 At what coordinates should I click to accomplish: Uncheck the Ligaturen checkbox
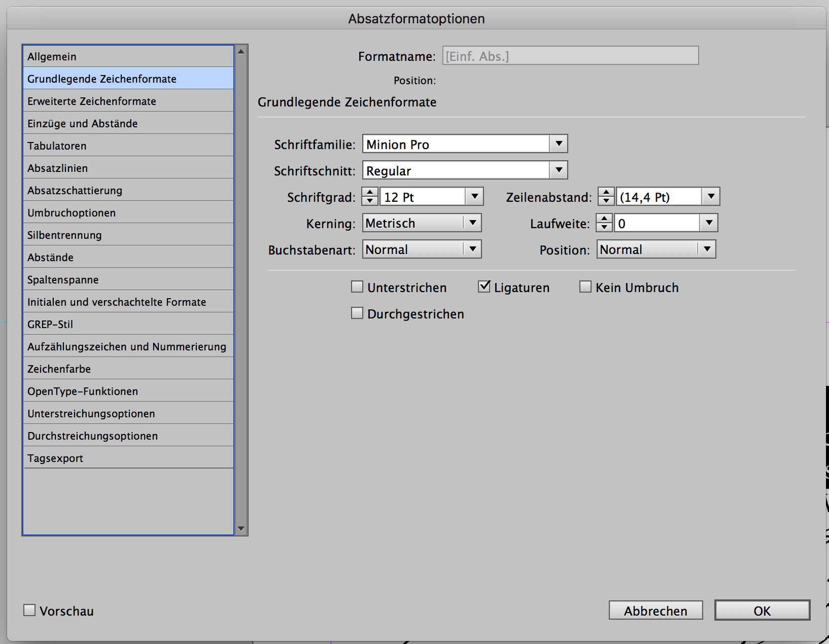484,287
